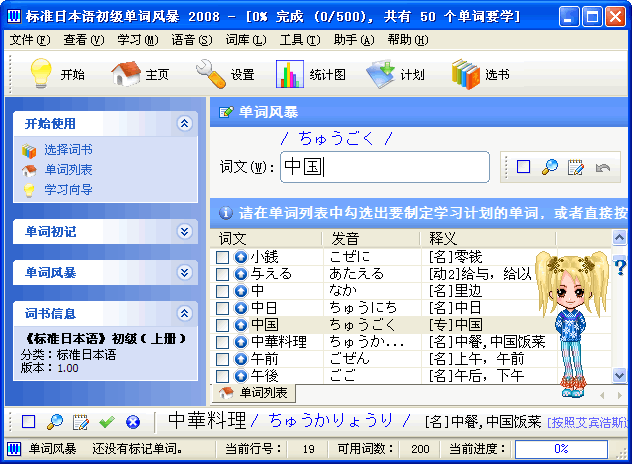Open 主页 (Home) from the toolbar
The height and width of the screenshot is (464, 632).
[x=126, y=74]
